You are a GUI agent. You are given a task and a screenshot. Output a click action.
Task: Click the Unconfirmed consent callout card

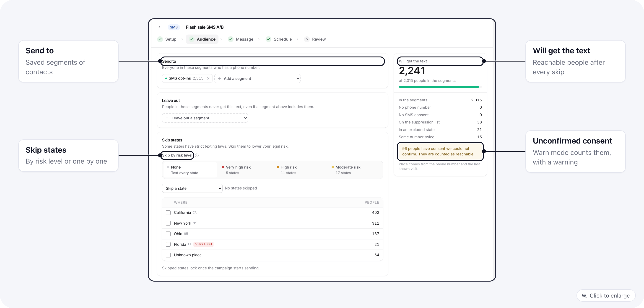tap(576, 151)
